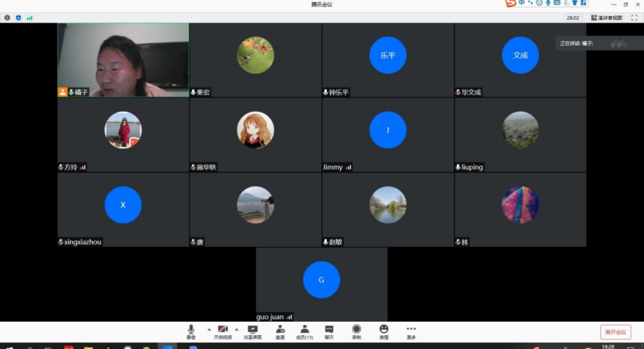Open the More (更多) menu
Screen dimensions: 644x349
pos(411,331)
